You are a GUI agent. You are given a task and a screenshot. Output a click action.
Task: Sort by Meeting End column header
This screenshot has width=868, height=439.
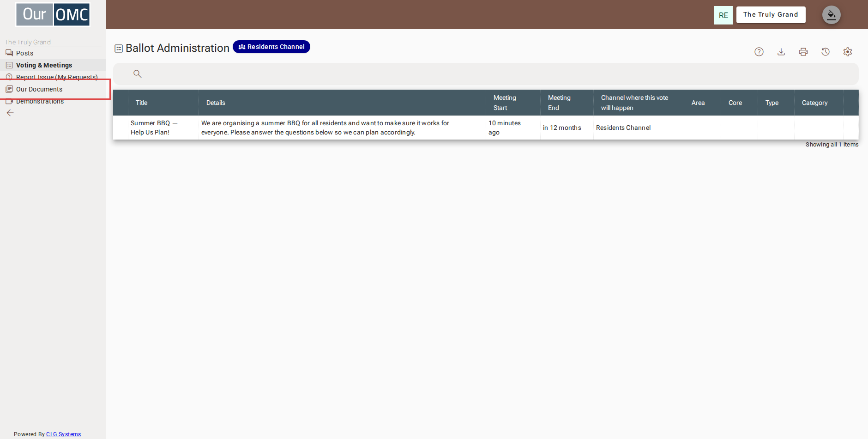point(567,103)
